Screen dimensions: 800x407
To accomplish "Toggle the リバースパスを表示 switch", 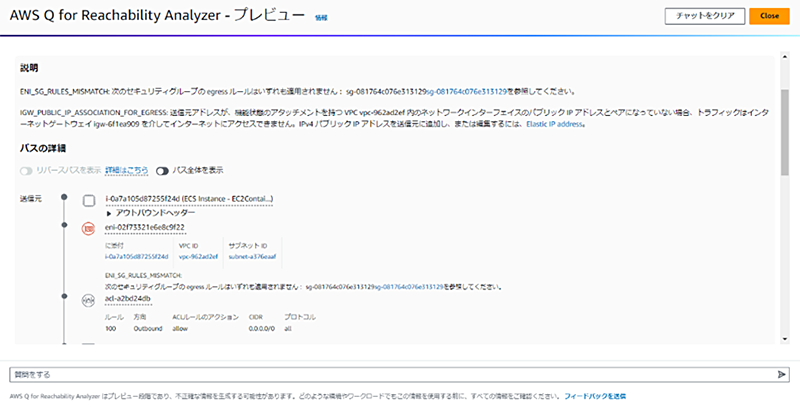I will pyautogui.click(x=27, y=171).
